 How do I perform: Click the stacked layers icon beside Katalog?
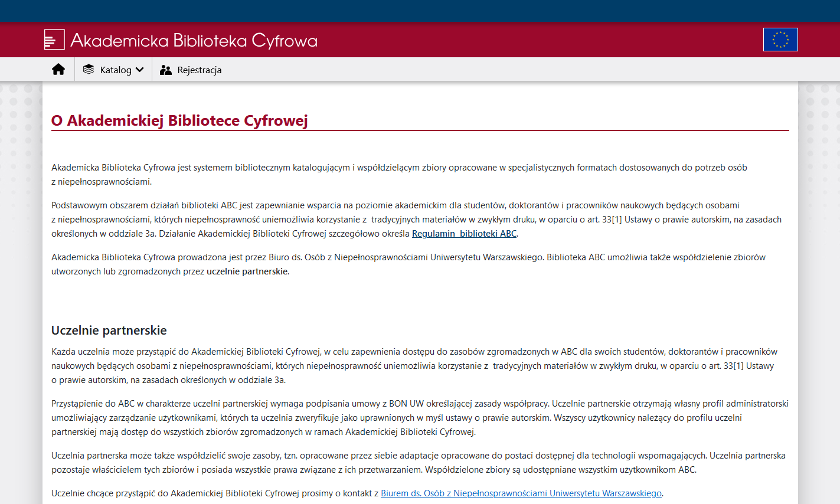point(89,70)
